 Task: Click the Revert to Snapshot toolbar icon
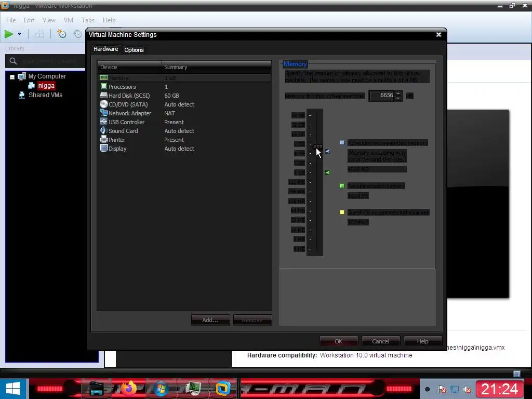point(78,34)
